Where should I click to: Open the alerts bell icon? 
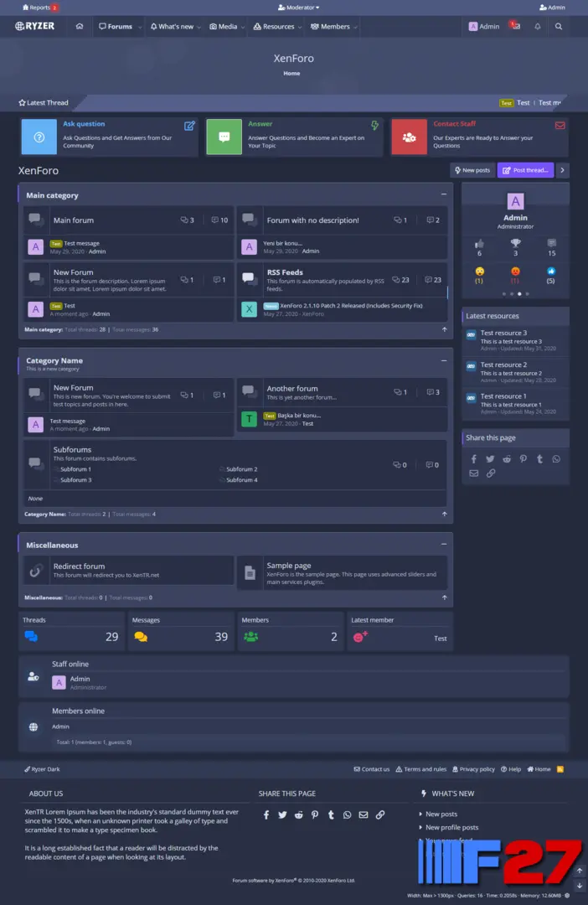(x=537, y=27)
